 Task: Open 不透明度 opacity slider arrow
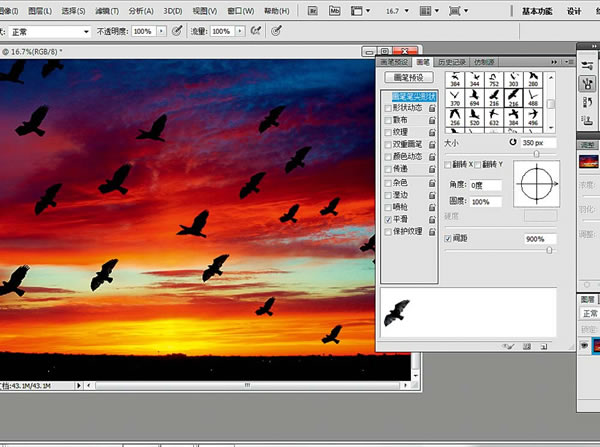click(162, 31)
